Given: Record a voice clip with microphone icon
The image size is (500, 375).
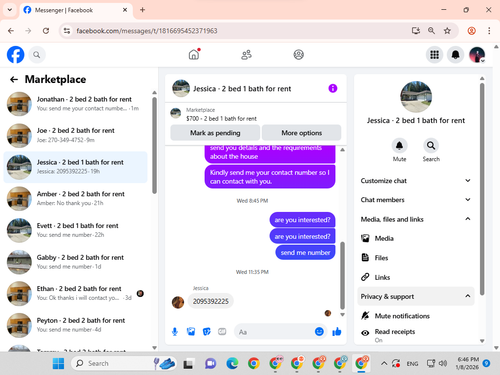Looking at the screenshot, I should coord(175,332).
